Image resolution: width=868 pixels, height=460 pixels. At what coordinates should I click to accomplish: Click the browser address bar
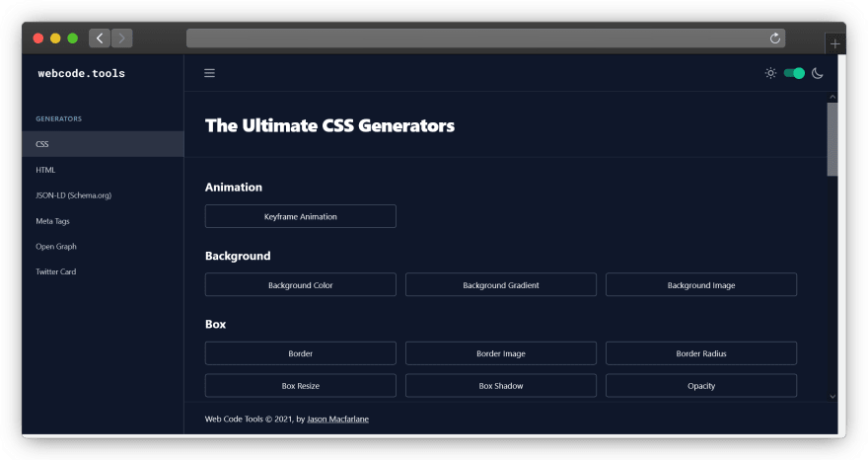(x=485, y=38)
